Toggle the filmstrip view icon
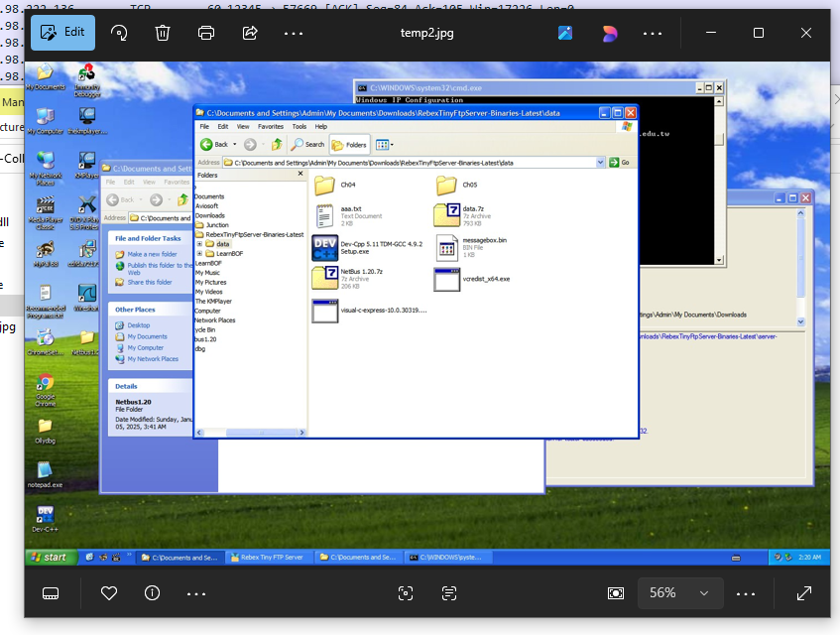The height and width of the screenshot is (635, 840). click(52, 593)
